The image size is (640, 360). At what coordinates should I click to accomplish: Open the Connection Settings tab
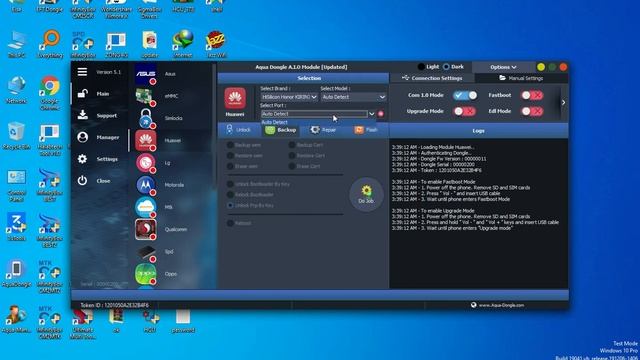432,78
